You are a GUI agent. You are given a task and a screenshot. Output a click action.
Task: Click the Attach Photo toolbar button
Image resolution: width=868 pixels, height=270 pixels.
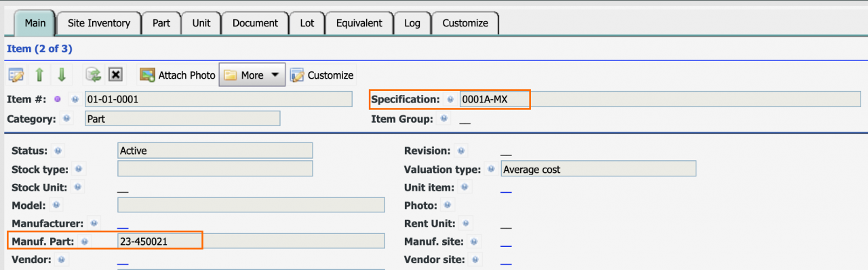[x=178, y=75]
